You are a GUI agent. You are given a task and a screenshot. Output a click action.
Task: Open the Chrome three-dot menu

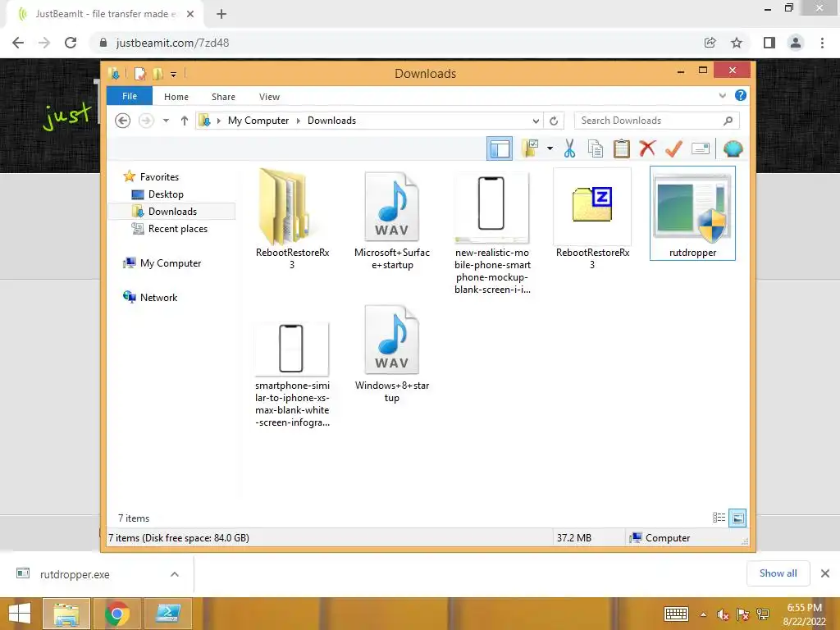[822, 43]
